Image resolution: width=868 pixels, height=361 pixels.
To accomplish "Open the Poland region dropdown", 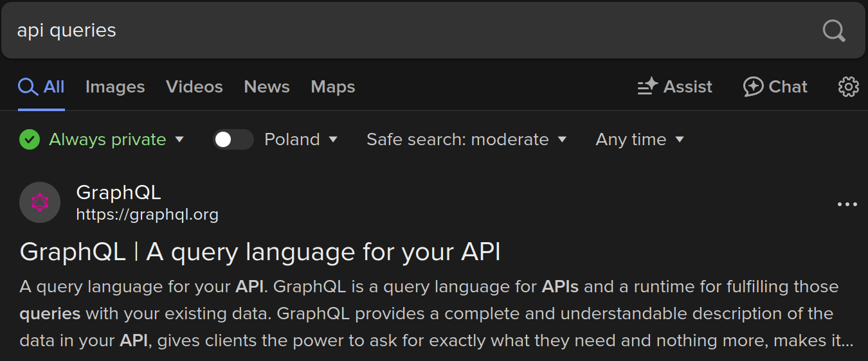I will pos(301,139).
